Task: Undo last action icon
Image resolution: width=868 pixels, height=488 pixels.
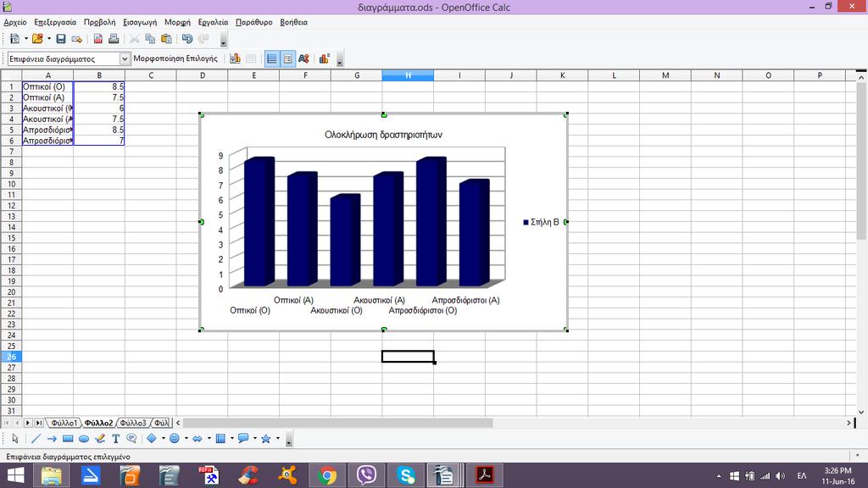Action: pos(187,39)
